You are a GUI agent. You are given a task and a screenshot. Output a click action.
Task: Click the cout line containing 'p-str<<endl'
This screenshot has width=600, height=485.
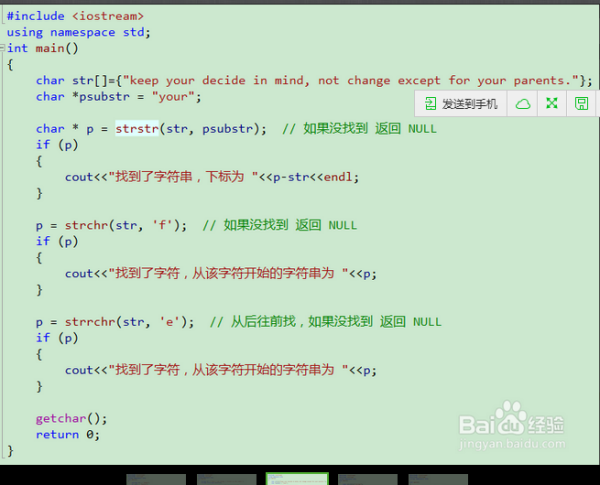(212, 177)
